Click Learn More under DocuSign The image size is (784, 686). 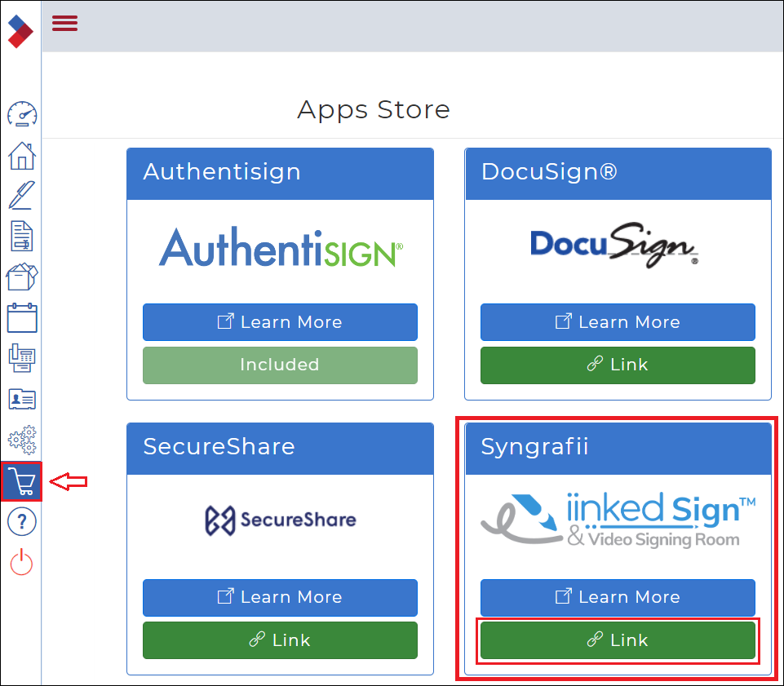pos(618,322)
